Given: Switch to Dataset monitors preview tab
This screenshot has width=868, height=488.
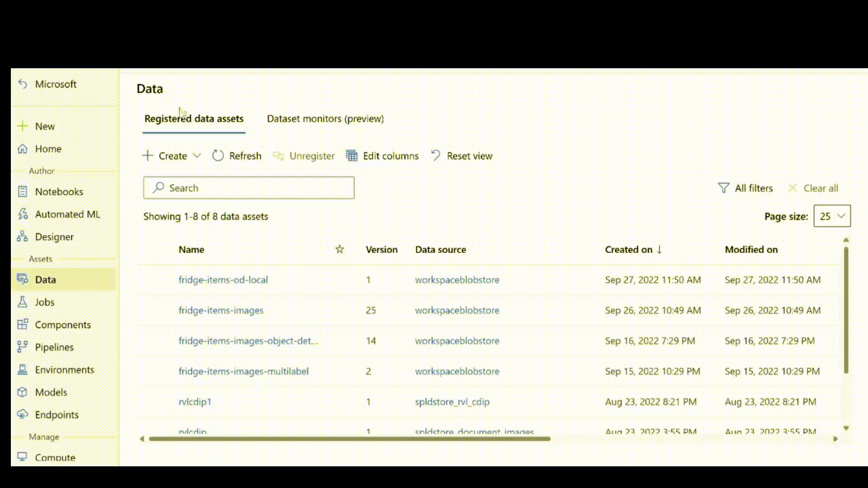Looking at the screenshot, I should [x=325, y=118].
